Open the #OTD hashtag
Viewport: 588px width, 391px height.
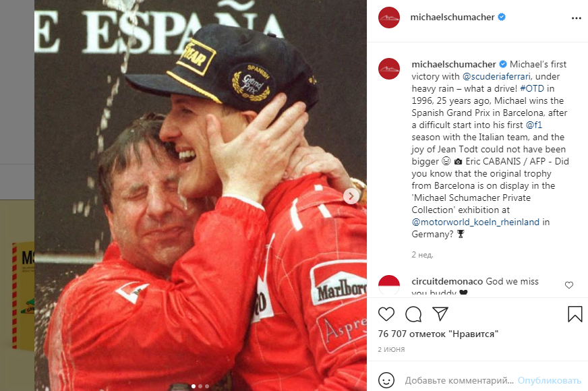[532, 88]
